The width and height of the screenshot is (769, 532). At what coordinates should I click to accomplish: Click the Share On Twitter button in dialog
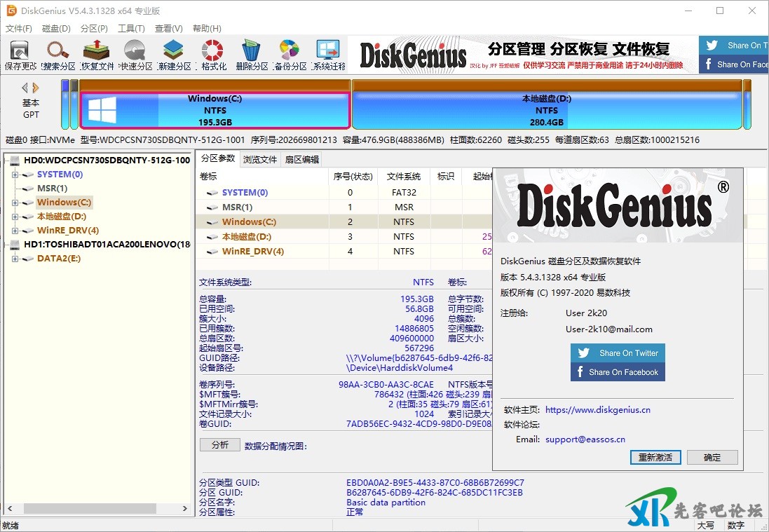(x=618, y=353)
